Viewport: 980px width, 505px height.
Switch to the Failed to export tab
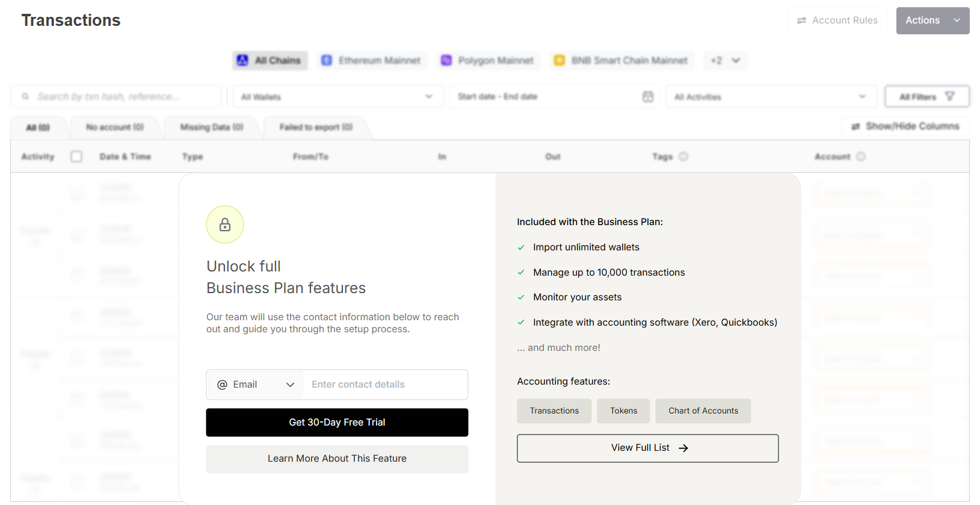(x=316, y=127)
